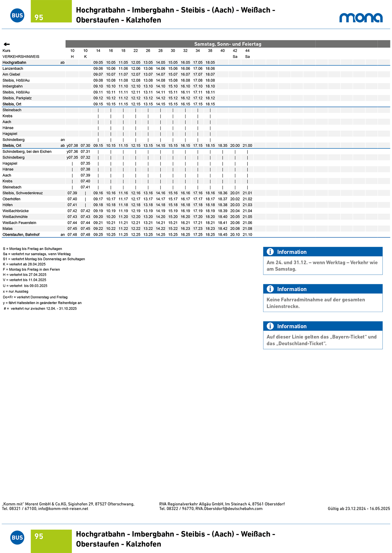Screen dimensions: 392x553
Task: Click the 'Komm mit' Morent GmbH address line
Action: coord(68,504)
